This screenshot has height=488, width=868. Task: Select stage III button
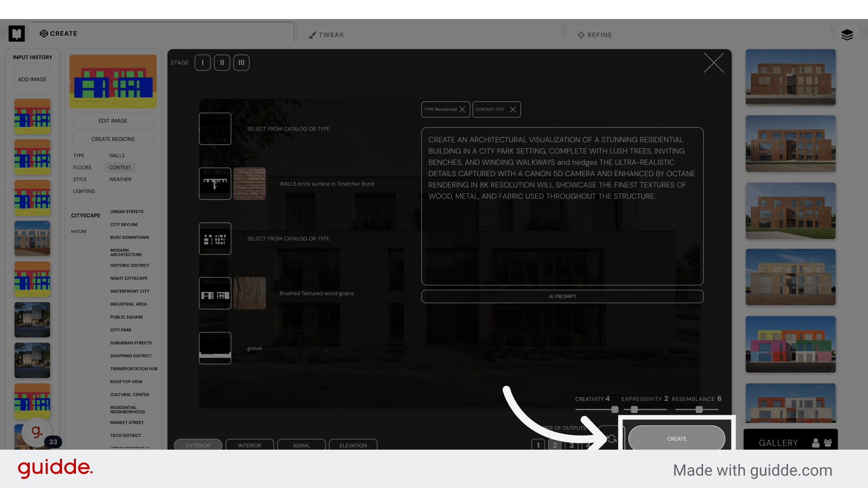(241, 62)
